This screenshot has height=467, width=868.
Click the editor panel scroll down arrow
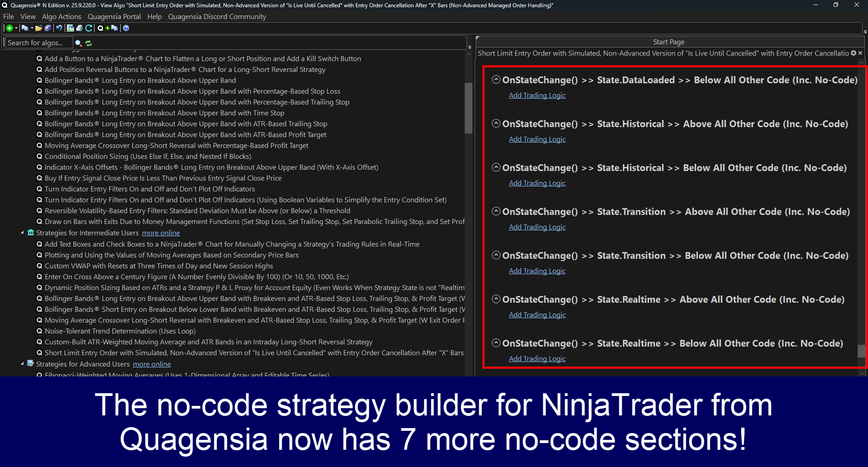(862, 373)
